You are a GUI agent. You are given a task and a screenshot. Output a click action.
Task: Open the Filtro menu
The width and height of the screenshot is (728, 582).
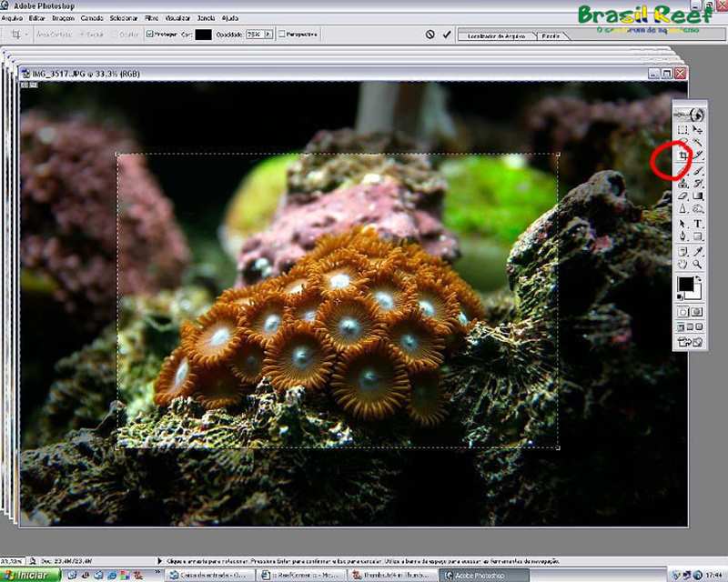[x=151, y=17]
